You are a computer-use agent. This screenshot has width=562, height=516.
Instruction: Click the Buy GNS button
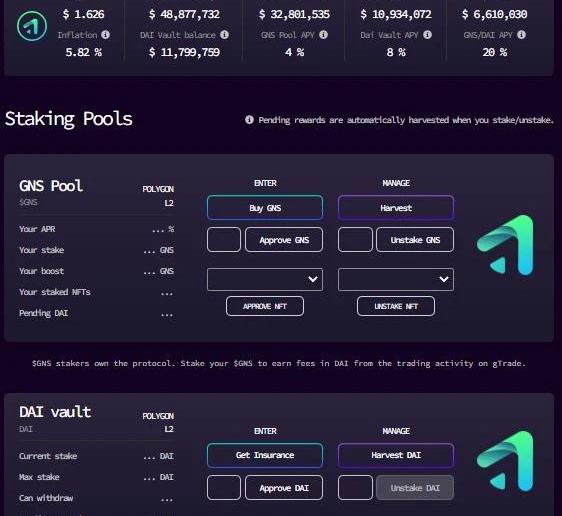(265, 207)
